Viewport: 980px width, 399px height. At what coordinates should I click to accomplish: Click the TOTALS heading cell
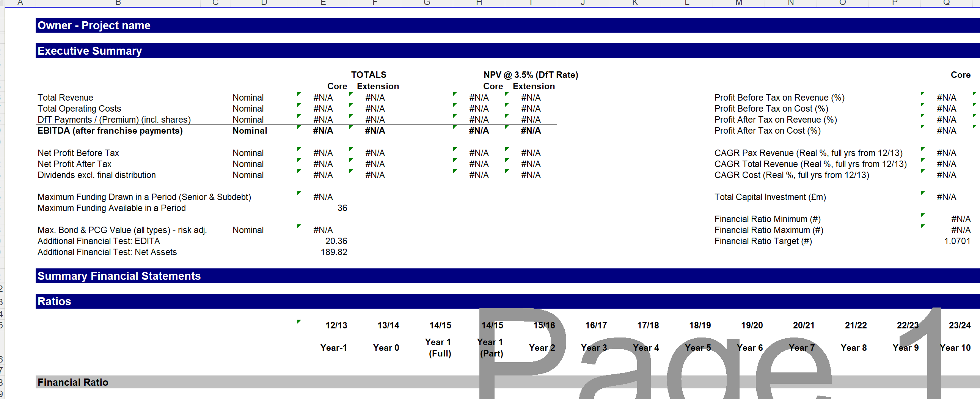coord(368,75)
